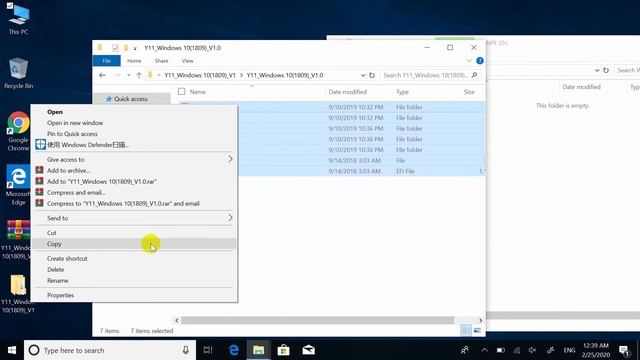
Task: Select the Y11_Windows rar archive desktop icon
Action: (x=17, y=239)
